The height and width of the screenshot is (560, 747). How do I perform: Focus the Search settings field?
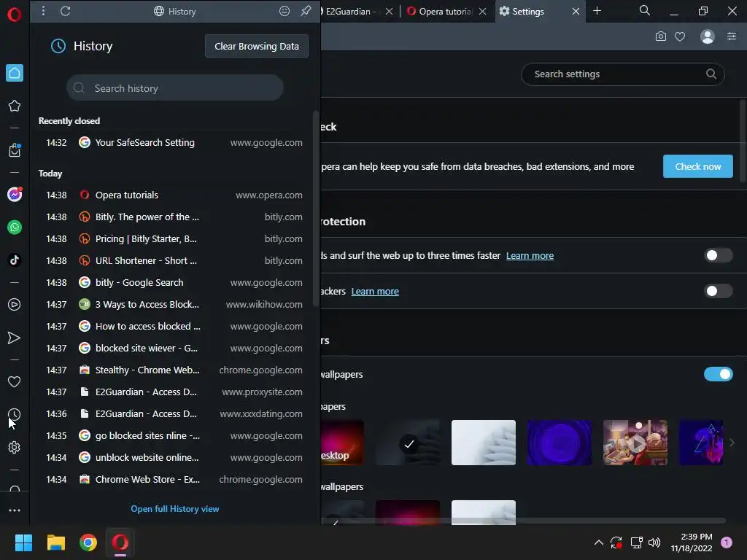tap(623, 74)
